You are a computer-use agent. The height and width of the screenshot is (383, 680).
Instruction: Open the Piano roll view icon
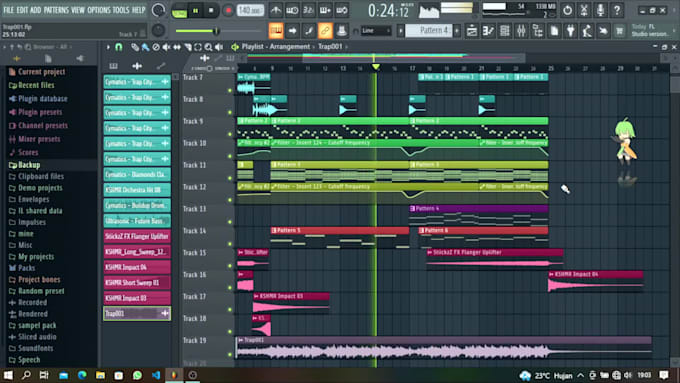tap(488, 31)
